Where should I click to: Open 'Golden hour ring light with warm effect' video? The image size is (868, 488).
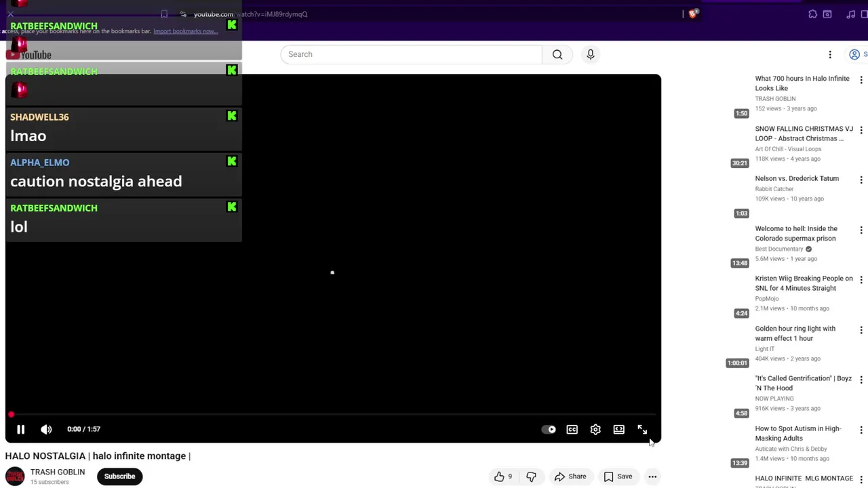(795, 333)
